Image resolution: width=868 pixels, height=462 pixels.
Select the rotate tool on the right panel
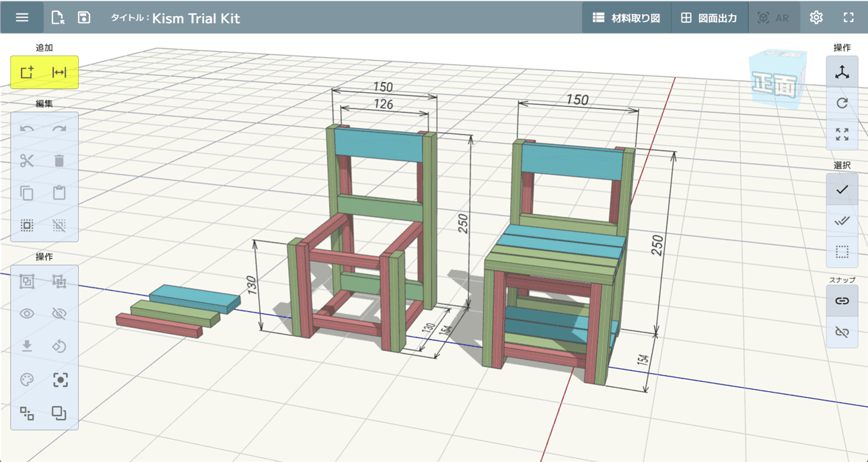[x=842, y=103]
